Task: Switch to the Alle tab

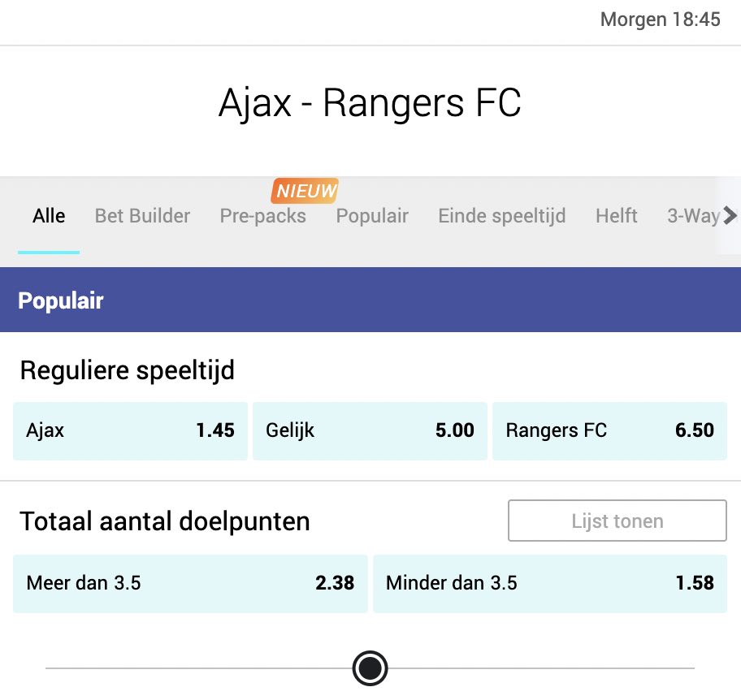Action: tap(49, 216)
